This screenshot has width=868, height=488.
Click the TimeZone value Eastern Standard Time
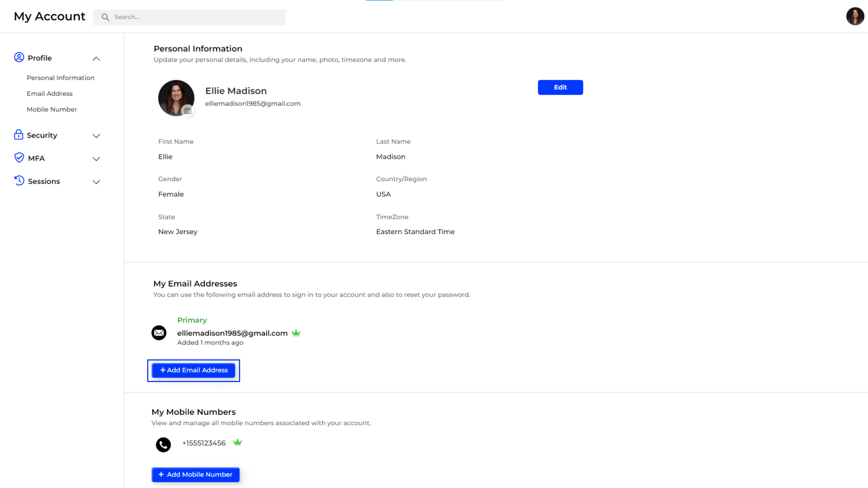coord(415,232)
